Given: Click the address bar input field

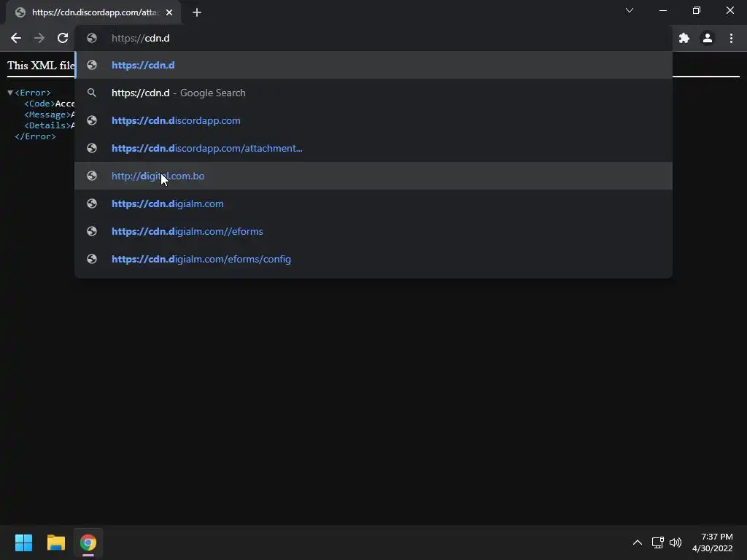Looking at the screenshot, I should coord(373,38).
